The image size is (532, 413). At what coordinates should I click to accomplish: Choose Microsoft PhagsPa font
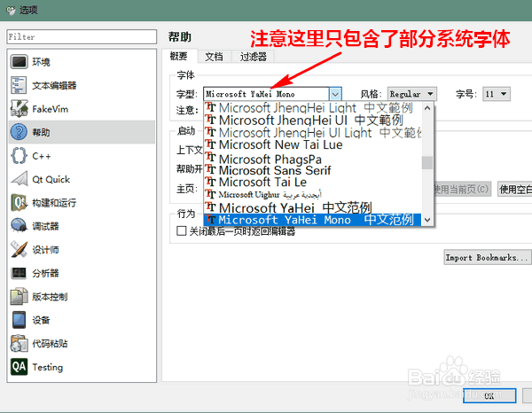[x=313, y=159]
